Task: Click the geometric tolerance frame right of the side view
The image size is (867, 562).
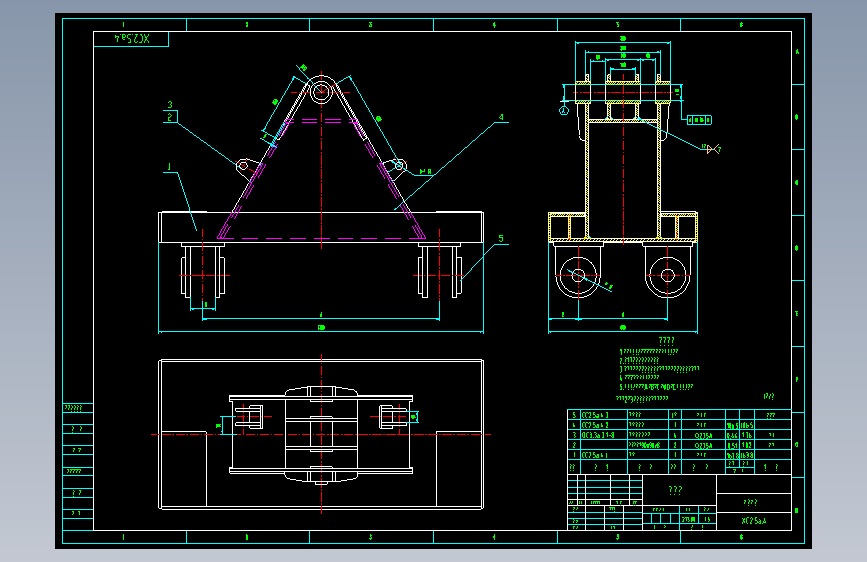Action: (x=699, y=119)
